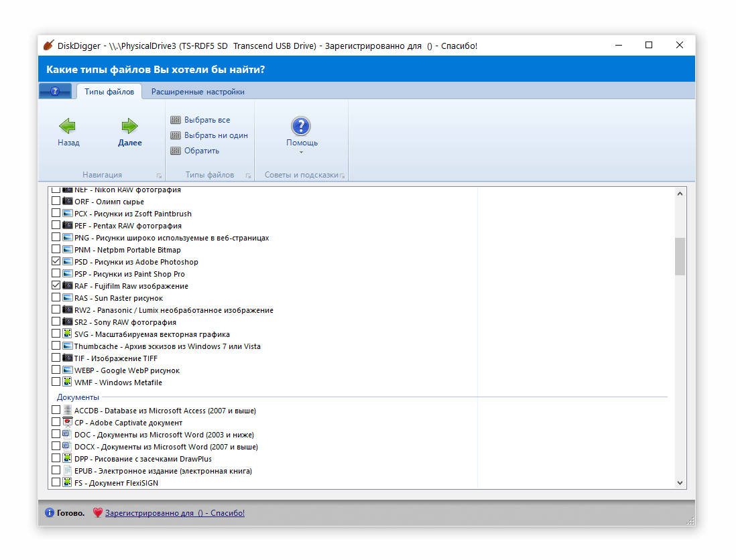The width and height of the screenshot is (736, 560).
Task: Open the Зарегистрированно для link
Action: coord(174,513)
